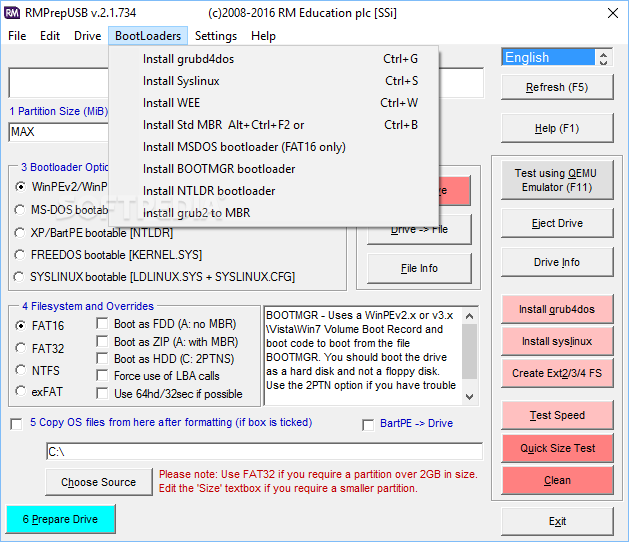Click 6 Prepare Drive button
This screenshot has width=629, height=542.
(x=61, y=519)
